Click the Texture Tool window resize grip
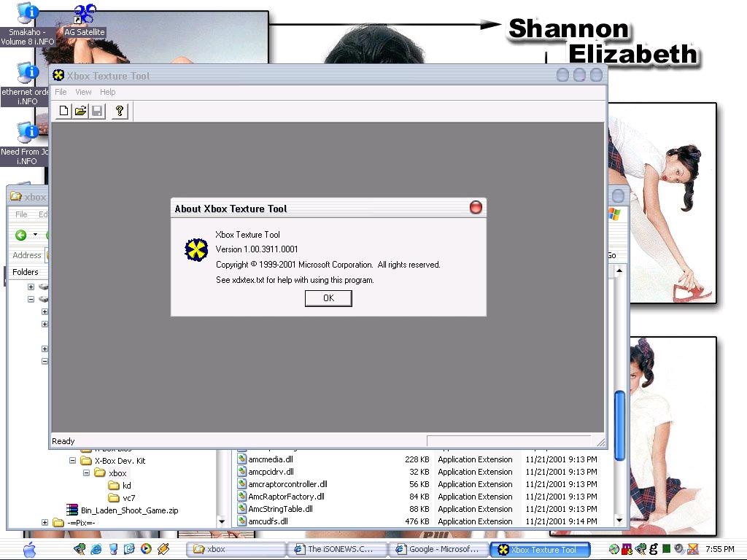This screenshot has width=747, height=560. (x=601, y=442)
